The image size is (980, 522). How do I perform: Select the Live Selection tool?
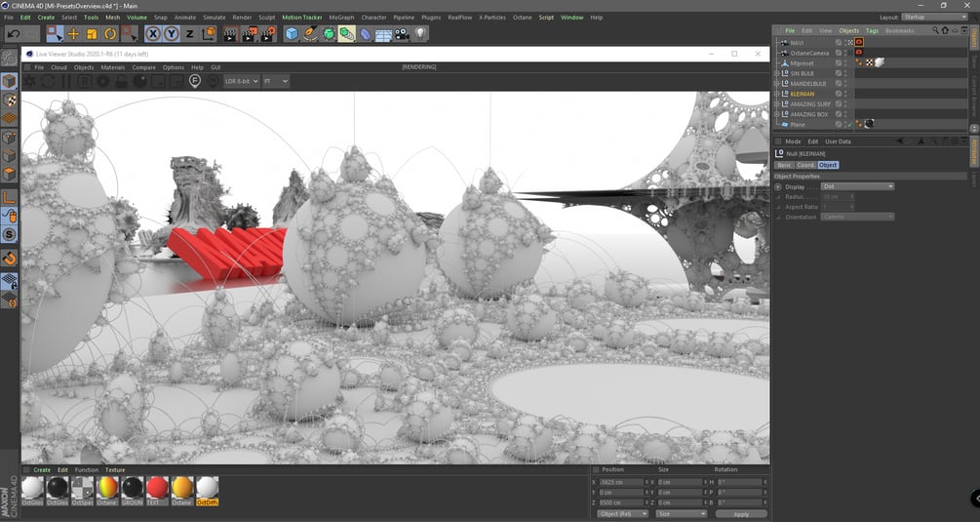pos(55,33)
